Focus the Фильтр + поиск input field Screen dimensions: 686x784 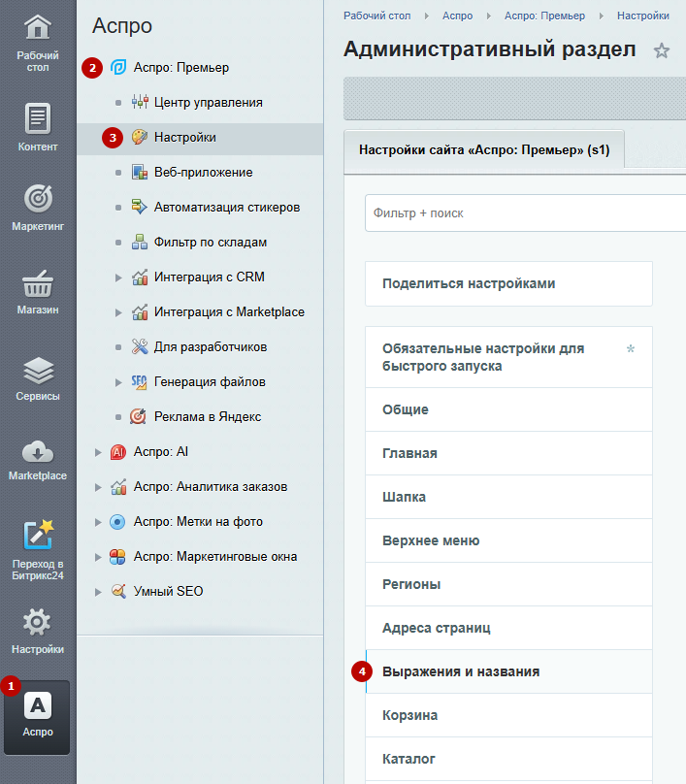[525, 213]
